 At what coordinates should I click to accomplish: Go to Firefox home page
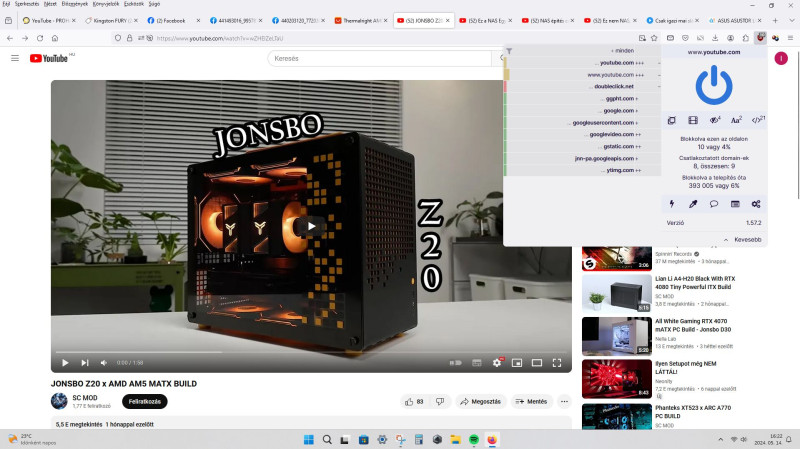pos(55,38)
